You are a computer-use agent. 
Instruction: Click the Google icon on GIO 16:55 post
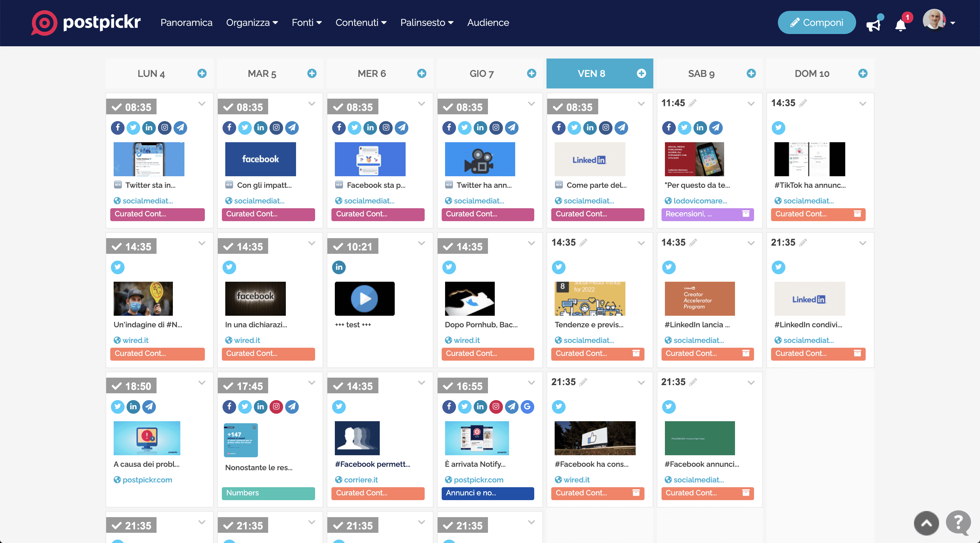(527, 407)
